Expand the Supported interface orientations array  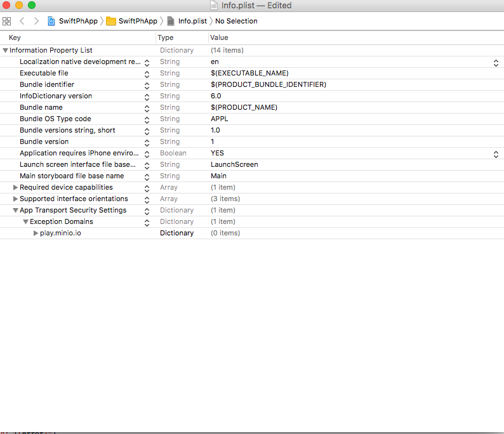click(16, 199)
